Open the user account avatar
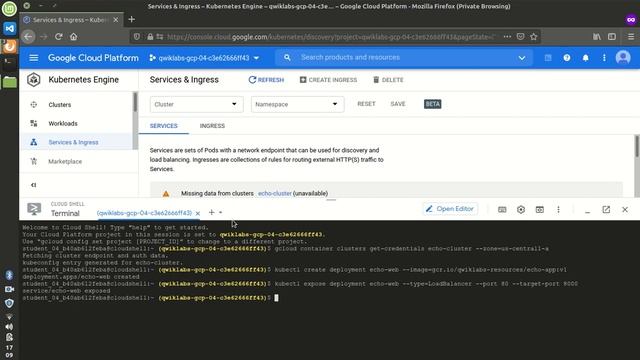The width and height of the screenshot is (640, 360). pos(623,58)
